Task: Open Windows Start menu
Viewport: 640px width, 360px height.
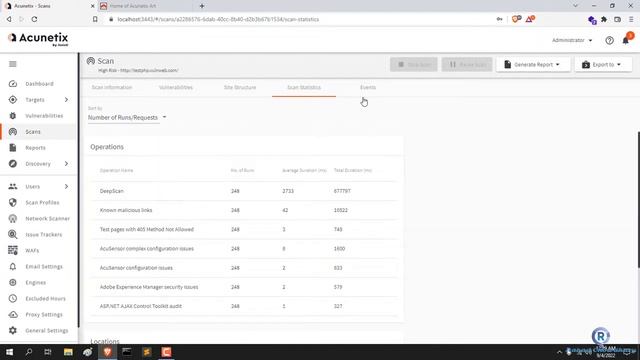Action: (9, 352)
